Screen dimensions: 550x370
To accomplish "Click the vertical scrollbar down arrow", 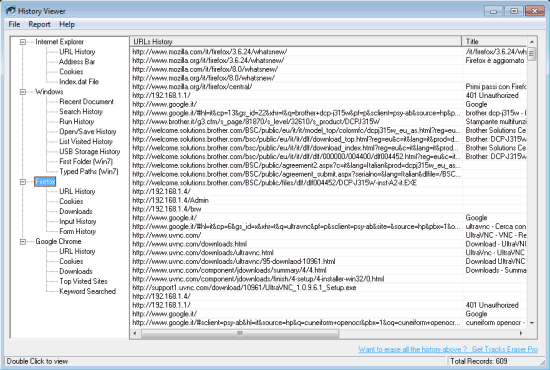I will pyautogui.click(x=532, y=323).
